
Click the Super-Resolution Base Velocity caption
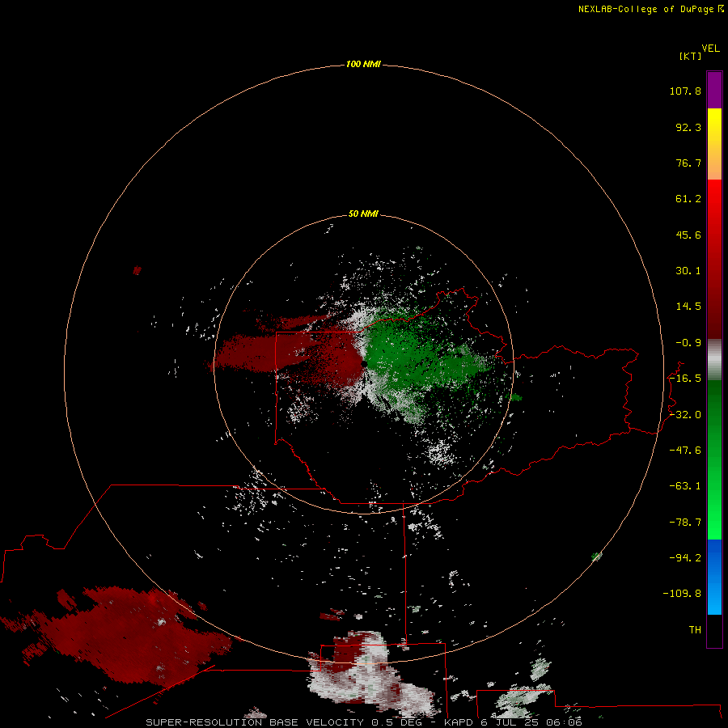click(363, 722)
